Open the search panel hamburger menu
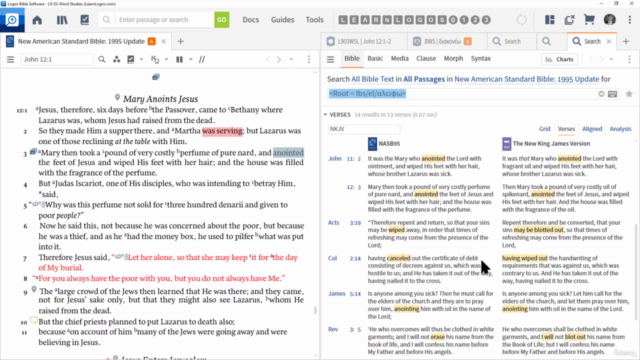The height and width of the screenshot is (360, 640). click(331, 60)
